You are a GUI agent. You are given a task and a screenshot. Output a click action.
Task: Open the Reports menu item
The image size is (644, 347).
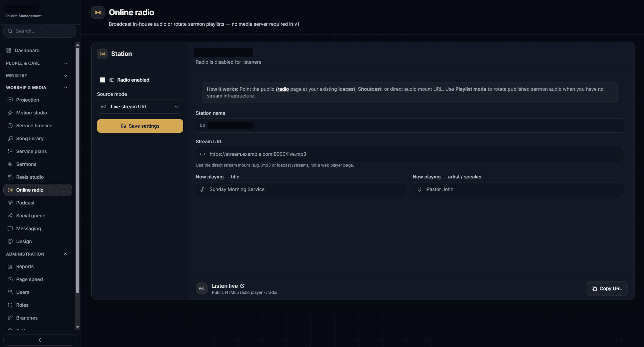click(x=38, y=266)
